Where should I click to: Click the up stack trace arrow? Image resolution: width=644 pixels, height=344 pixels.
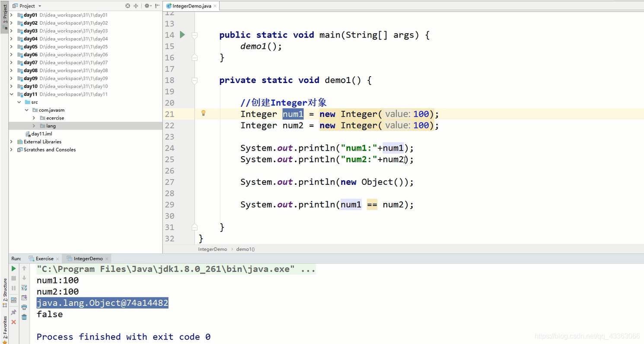click(24, 269)
